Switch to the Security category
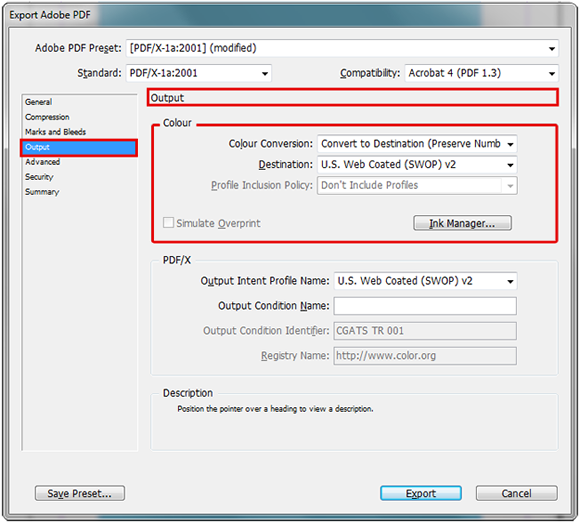Viewport: 580px width, 523px height. coord(39,177)
